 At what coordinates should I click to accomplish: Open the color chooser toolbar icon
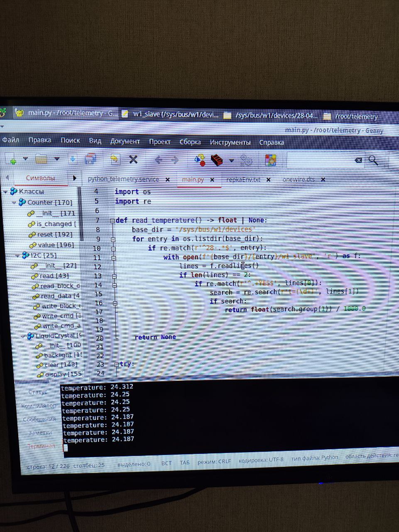[271, 160]
